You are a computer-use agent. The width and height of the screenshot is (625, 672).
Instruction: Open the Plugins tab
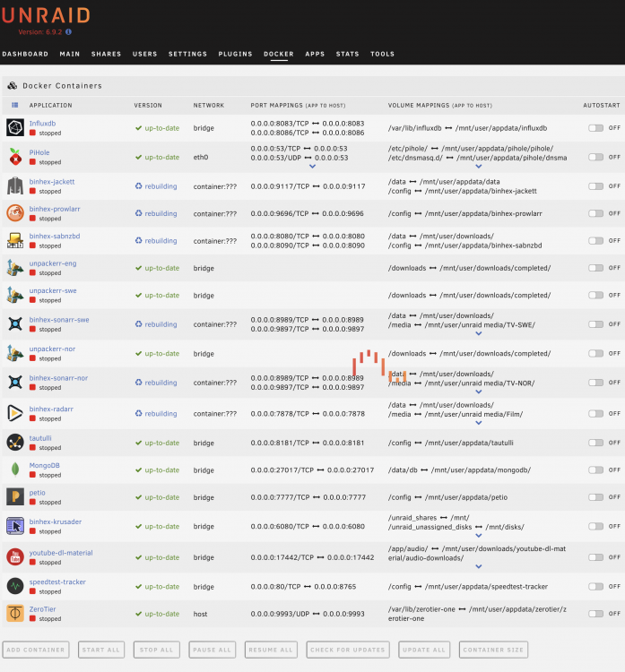pos(236,54)
